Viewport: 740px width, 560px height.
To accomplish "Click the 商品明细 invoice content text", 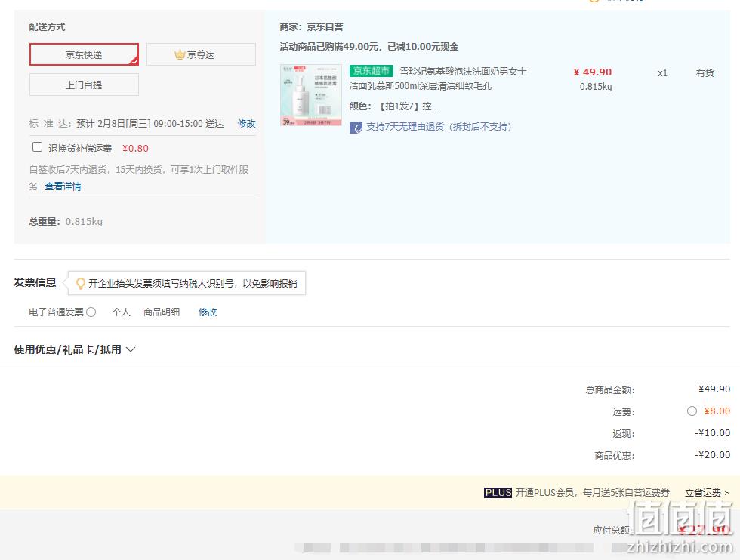I will pos(162,312).
